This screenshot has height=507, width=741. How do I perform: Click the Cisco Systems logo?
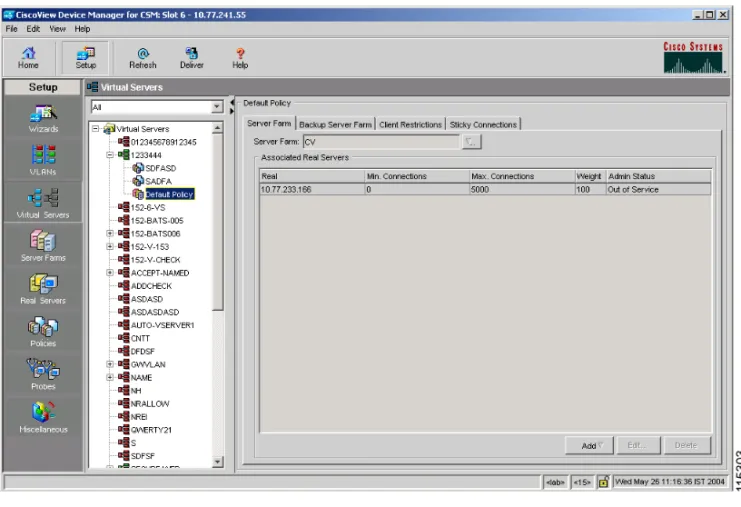(x=693, y=58)
